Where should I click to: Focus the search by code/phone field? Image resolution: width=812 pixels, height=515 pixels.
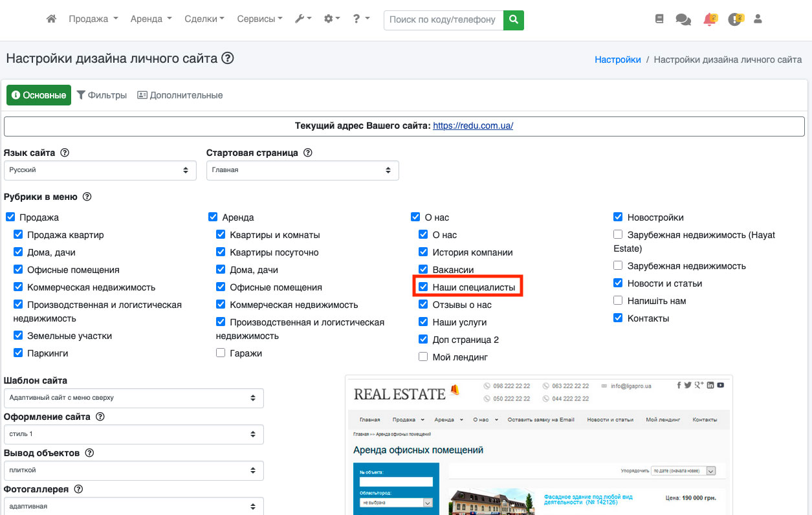point(443,19)
